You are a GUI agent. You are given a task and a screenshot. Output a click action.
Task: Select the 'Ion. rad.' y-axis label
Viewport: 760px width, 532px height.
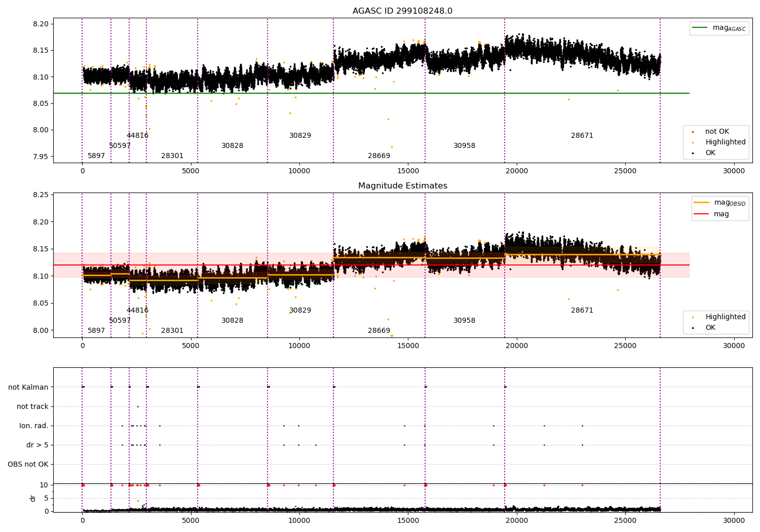34,426
